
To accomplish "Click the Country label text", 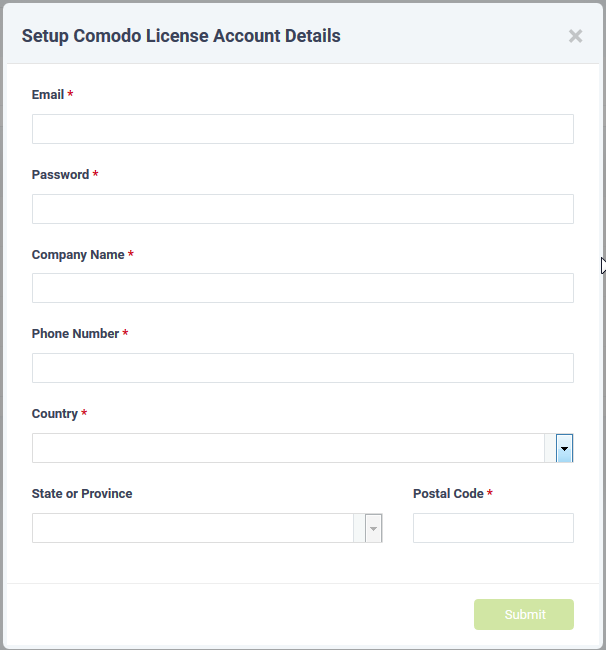I will (x=55, y=414).
